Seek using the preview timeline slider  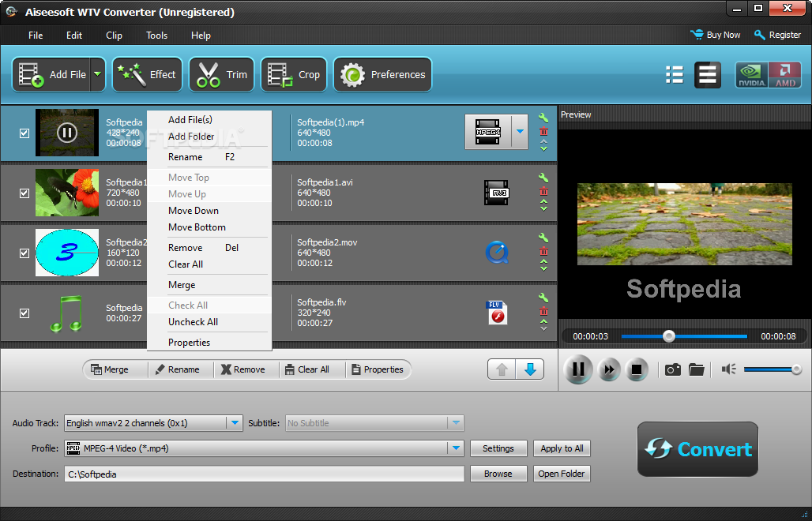[683, 336]
